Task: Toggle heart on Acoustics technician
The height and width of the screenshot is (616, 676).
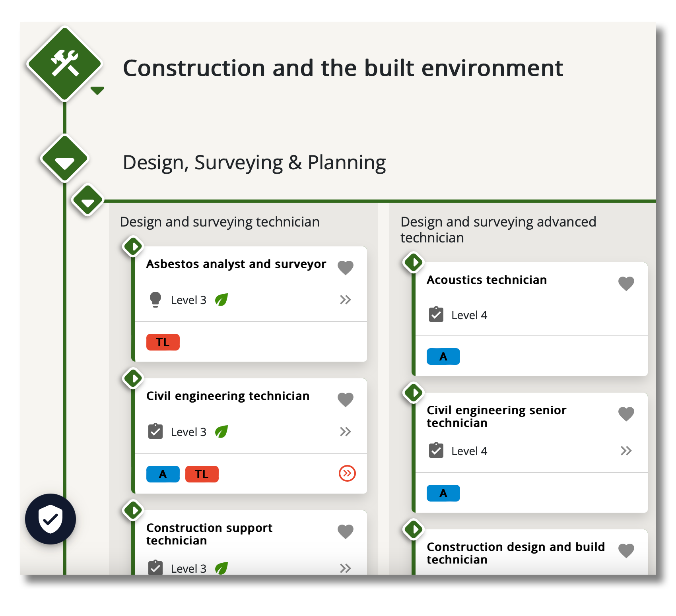Action: [x=626, y=283]
